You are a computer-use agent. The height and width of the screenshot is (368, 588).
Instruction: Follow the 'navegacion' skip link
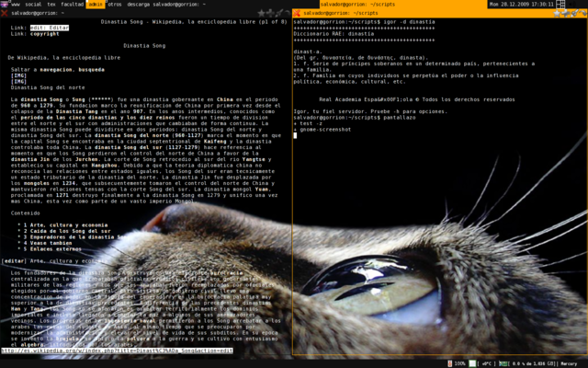click(x=57, y=70)
